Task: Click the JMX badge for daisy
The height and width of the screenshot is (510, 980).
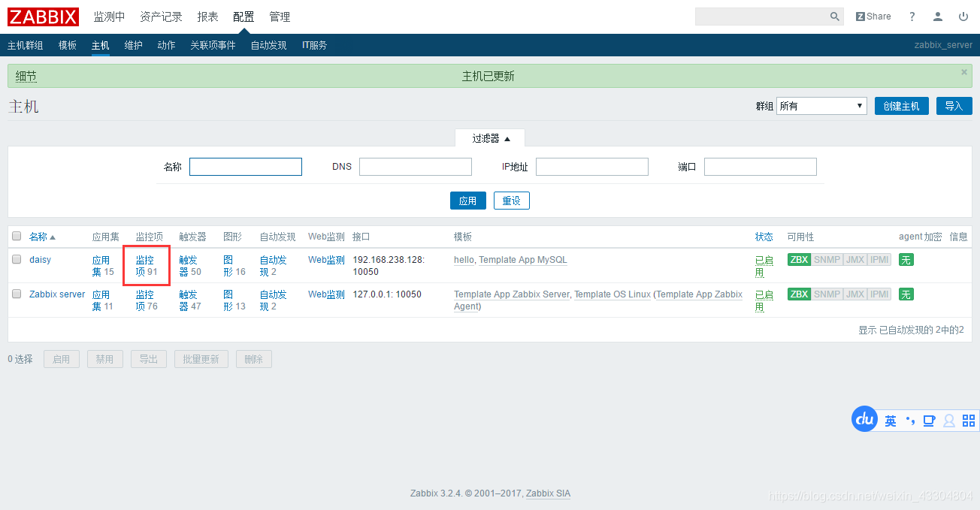Action: click(x=854, y=260)
